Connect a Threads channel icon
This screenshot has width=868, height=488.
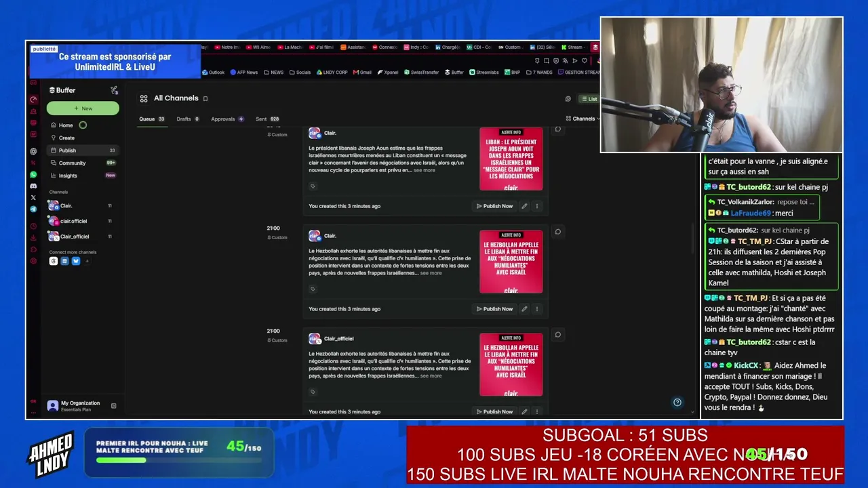(x=54, y=261)
